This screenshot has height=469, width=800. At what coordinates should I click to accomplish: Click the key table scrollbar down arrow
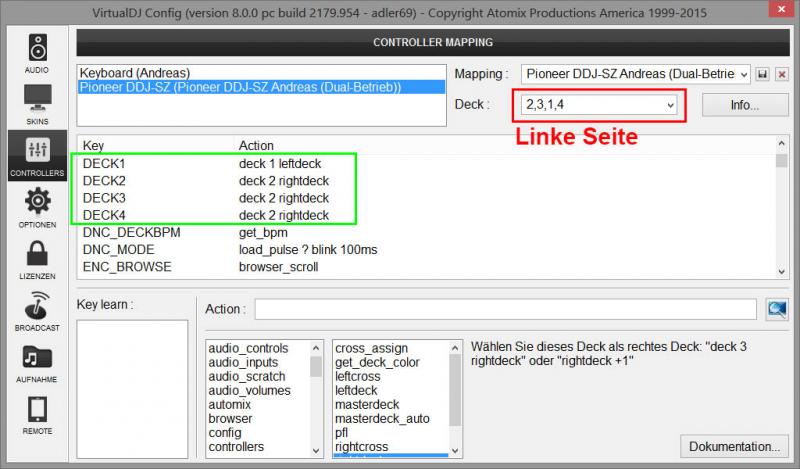(782, 272)
